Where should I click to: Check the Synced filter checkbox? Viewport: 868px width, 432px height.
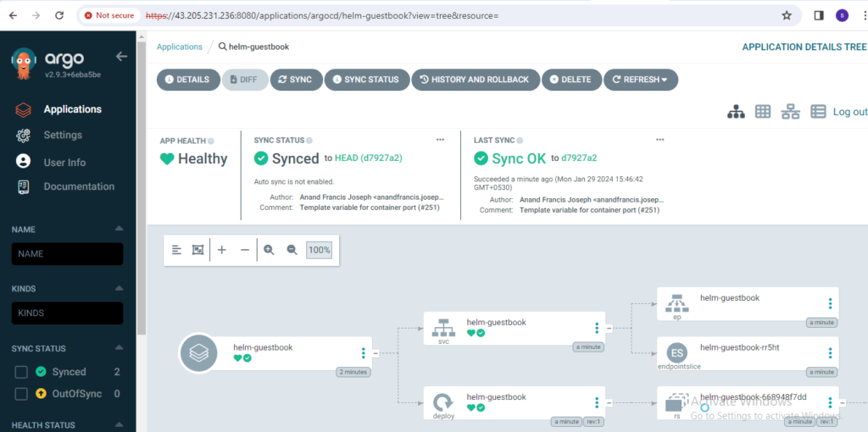tap(21, 372)
